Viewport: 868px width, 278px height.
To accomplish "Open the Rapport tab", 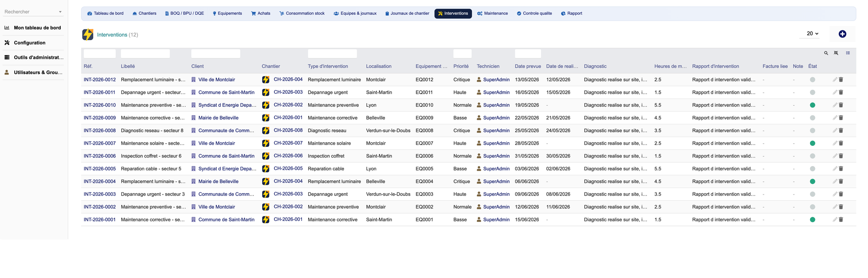I will point(571,13).
